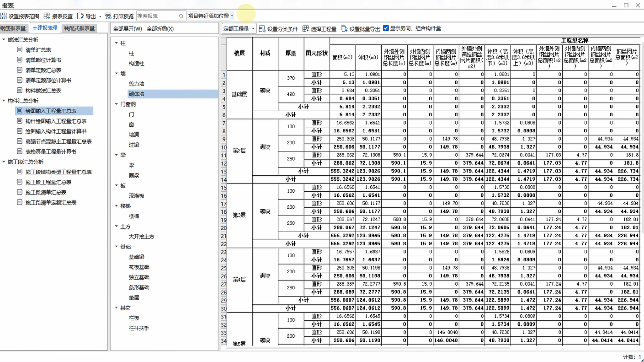This screenshot has width=644, height=362.
Task: Click report icon beside 清单部位计算书
Action: [20, 60]
